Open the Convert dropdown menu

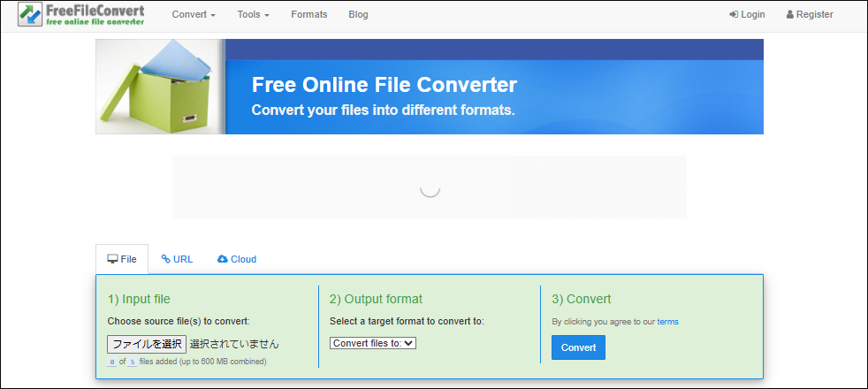194,14
